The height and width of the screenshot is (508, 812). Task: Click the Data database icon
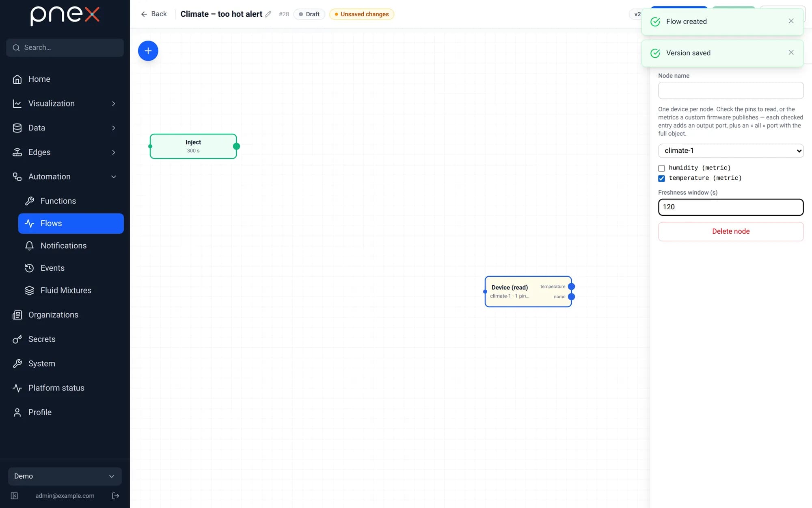tap(17, 128)
